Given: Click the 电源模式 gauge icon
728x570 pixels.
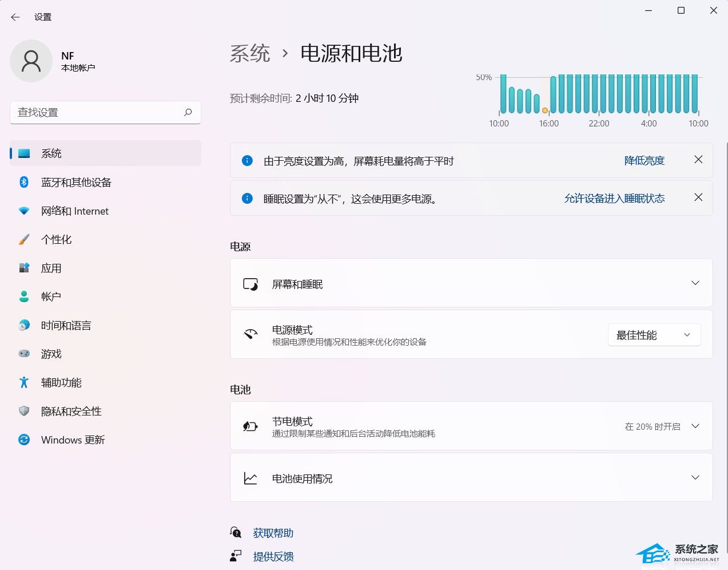Looking at the screenshot, I should [250, 335].
